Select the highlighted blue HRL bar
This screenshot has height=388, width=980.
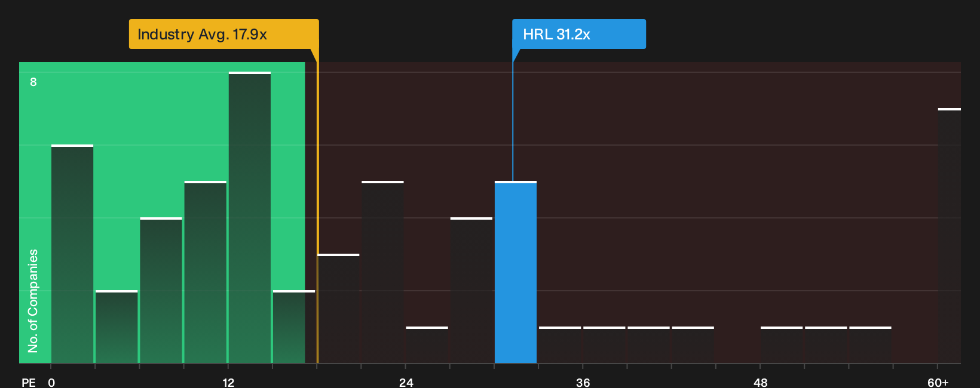tap(516, 272)
